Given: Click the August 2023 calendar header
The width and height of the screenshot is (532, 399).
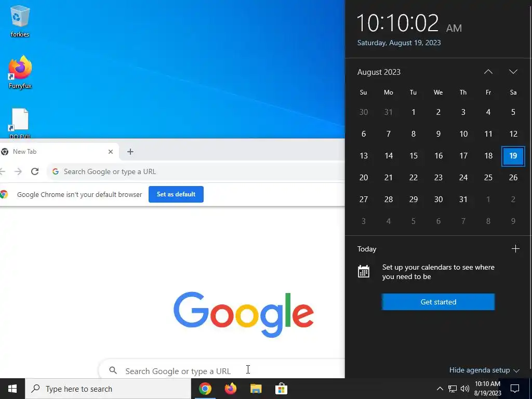Looking at the screenshot, I should (379, 72).
